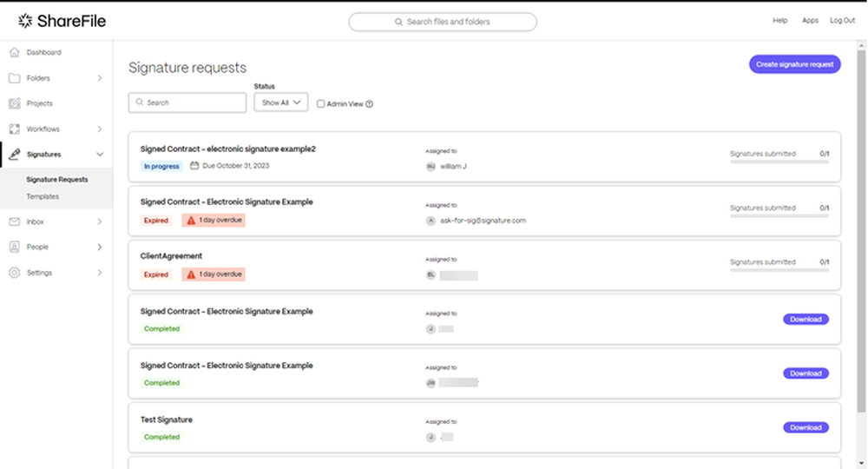Screen dimensions: 868x469
Task: Open the Status Show All dropdown
Action: [280, 102]
